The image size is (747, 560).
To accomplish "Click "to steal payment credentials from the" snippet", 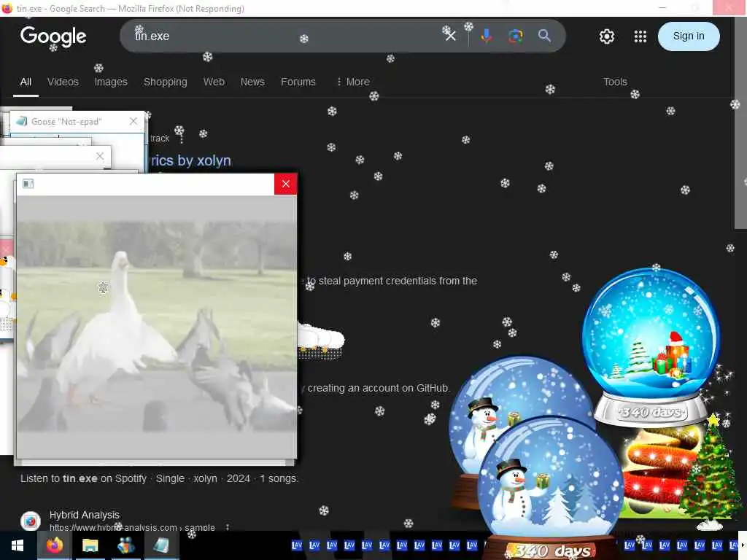I will tap(392, 281).
